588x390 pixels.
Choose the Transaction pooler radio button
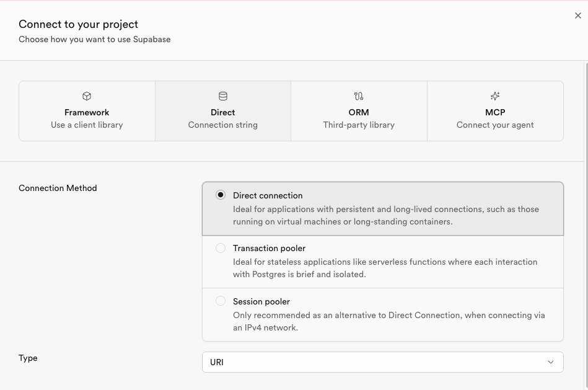tap(221, 248)
